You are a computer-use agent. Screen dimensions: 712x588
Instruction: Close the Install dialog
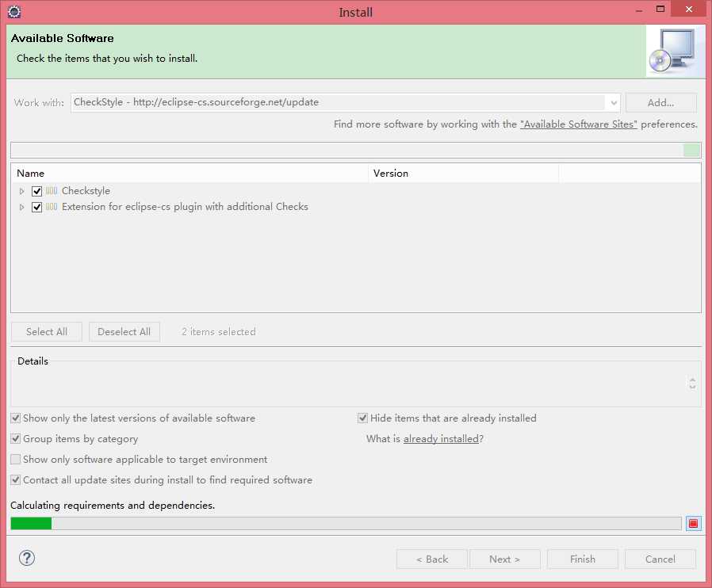688,9
